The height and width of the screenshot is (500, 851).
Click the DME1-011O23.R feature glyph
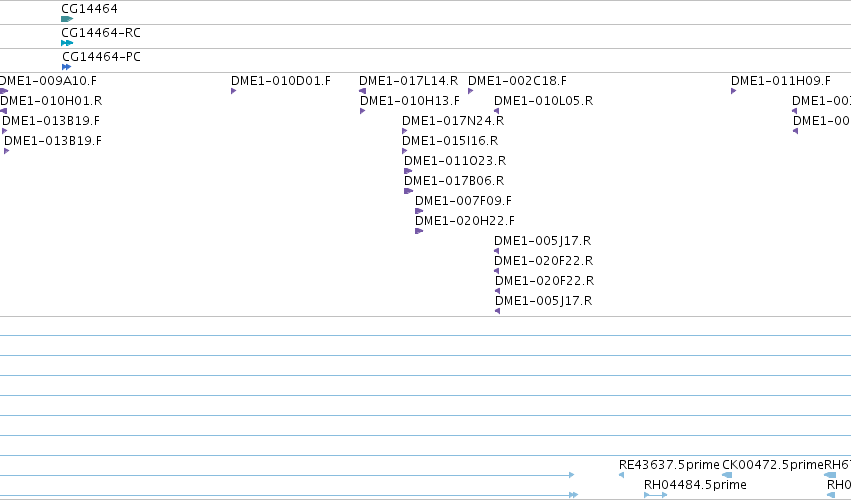[408, 171]
